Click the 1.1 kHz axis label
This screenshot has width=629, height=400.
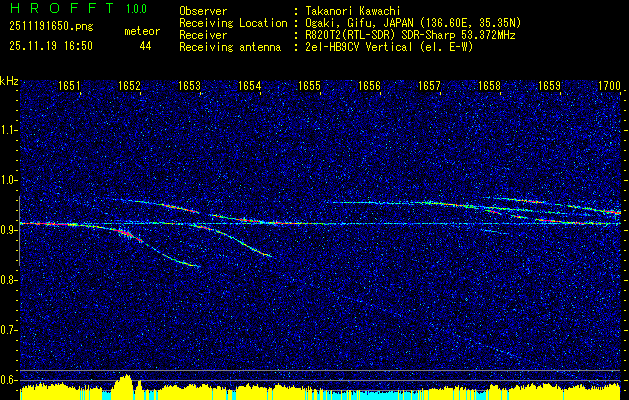(x=8, y=130)
